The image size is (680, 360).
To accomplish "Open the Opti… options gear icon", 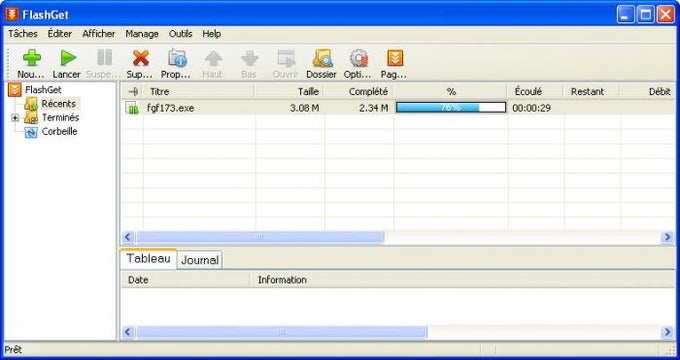I will [359, 58].
